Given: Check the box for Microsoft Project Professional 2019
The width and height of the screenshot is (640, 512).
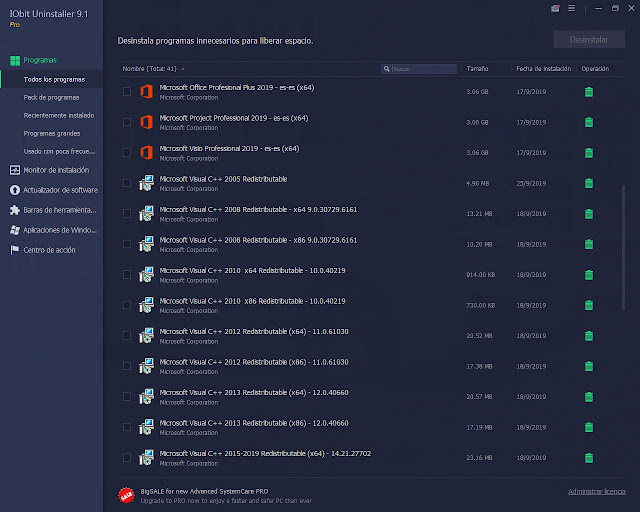Looking at the screenshot, I should 127,122.
